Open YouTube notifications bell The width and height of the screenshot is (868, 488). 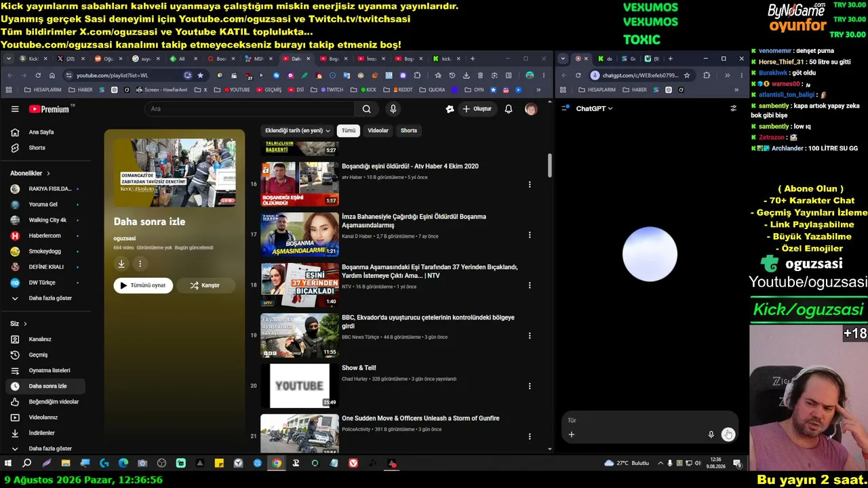[509, 109]
